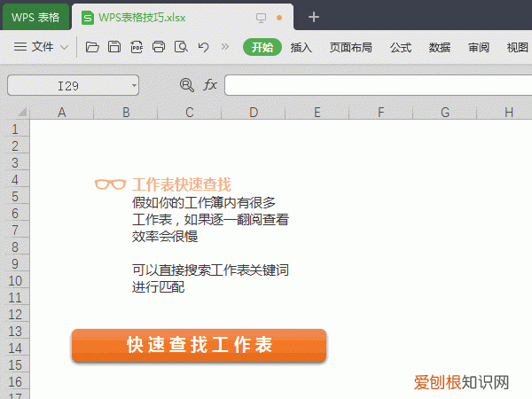Open the 数据 ribbon tab
Screen dimensions: 532x399
440,47
